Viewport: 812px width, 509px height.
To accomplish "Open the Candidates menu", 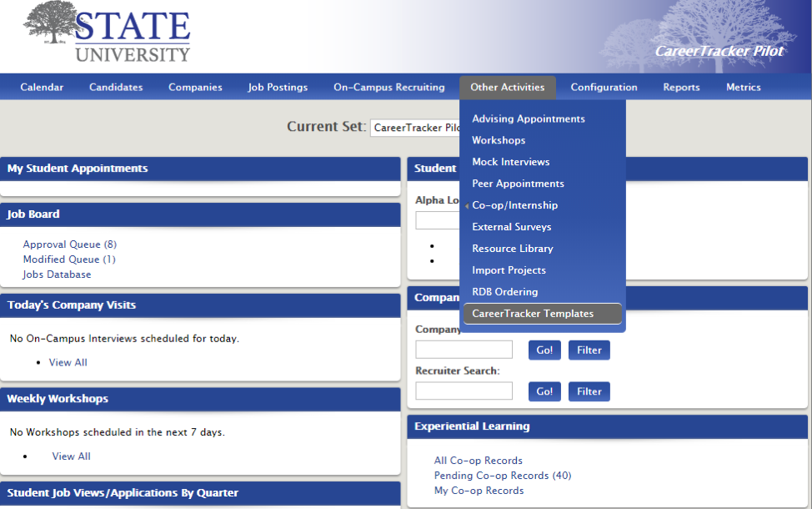I will click(x=116, y=87).
